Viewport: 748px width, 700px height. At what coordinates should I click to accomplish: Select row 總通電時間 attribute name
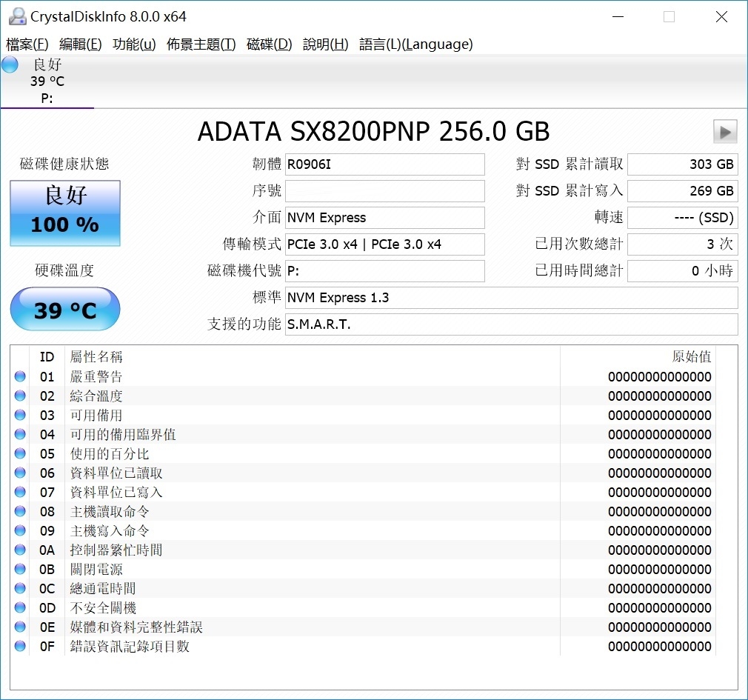(x=102, y=588)
